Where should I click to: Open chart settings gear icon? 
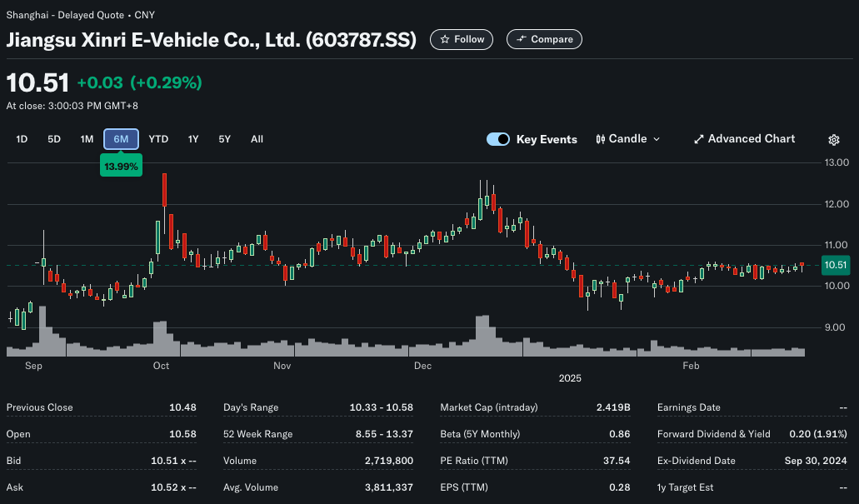[x=834, y=140]
